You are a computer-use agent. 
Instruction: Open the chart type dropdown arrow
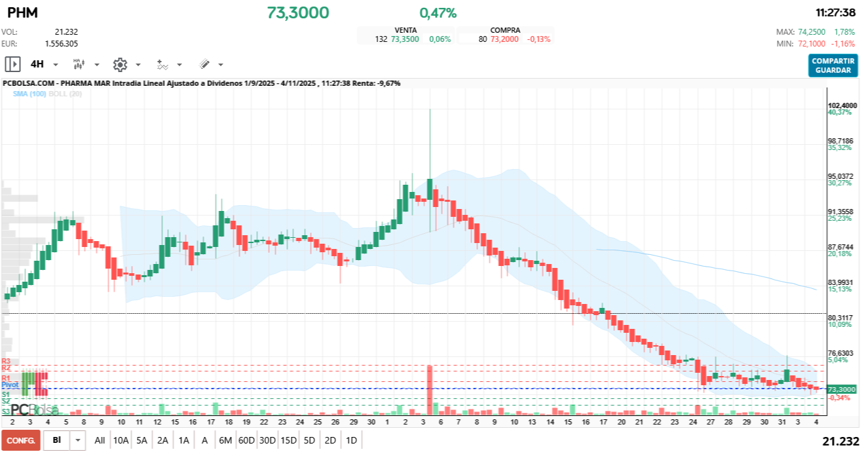[x=97, y=65]
